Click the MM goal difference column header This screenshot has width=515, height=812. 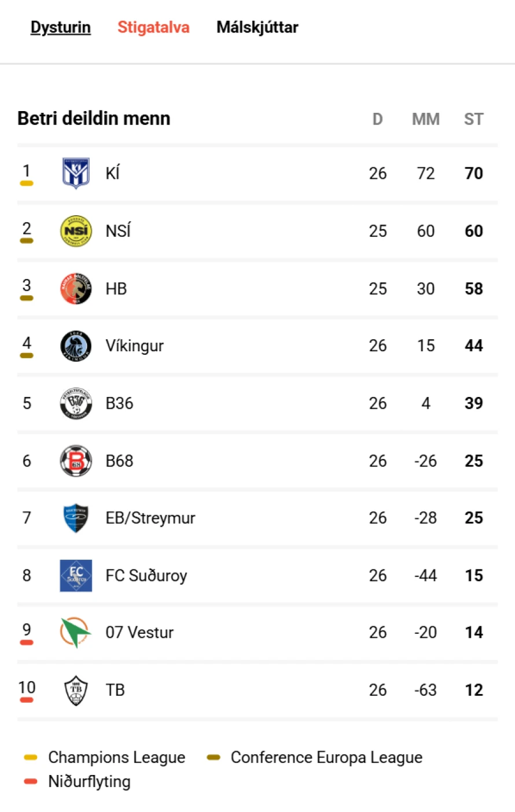click(x=425, y=119)
